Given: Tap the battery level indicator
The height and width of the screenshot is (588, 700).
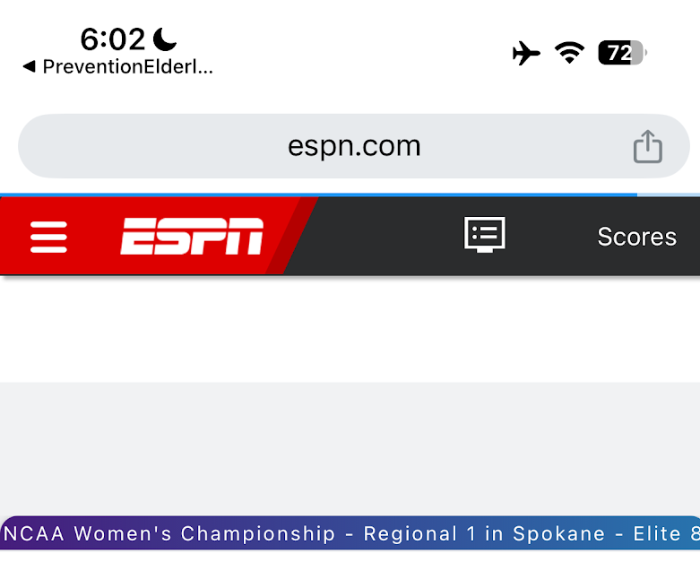Looking at the screenshot, I should click(x=622, y=54).
